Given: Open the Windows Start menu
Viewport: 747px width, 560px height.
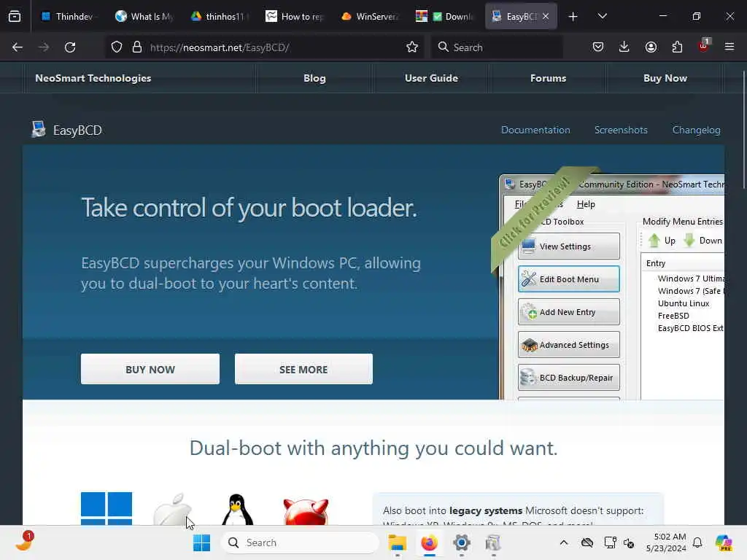Looking at the screenshot, I should pyautogui.click(x=201, y=542).
